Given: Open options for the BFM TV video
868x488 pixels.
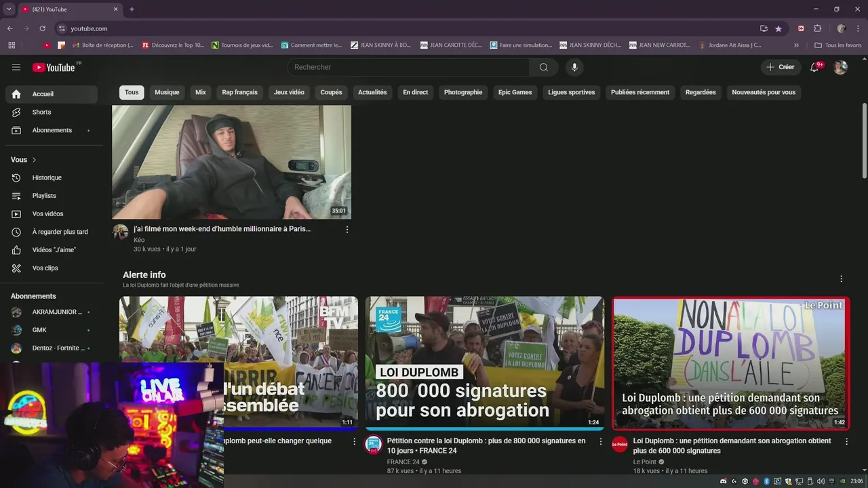Looking at the screenshot, I should click(354, 441).
